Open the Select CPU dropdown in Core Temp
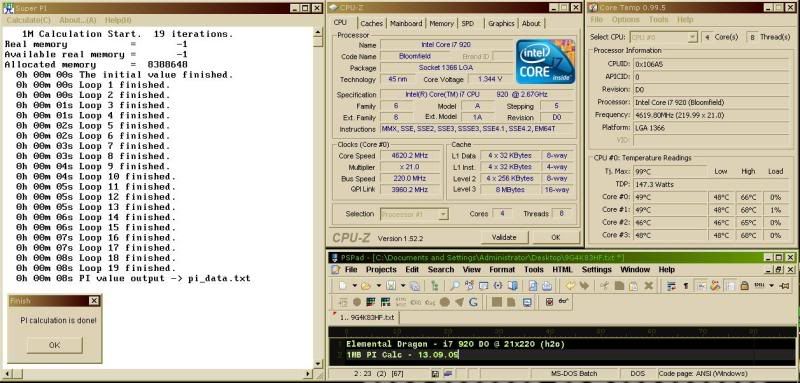This screenshot has width=800, height=383. 692,37
